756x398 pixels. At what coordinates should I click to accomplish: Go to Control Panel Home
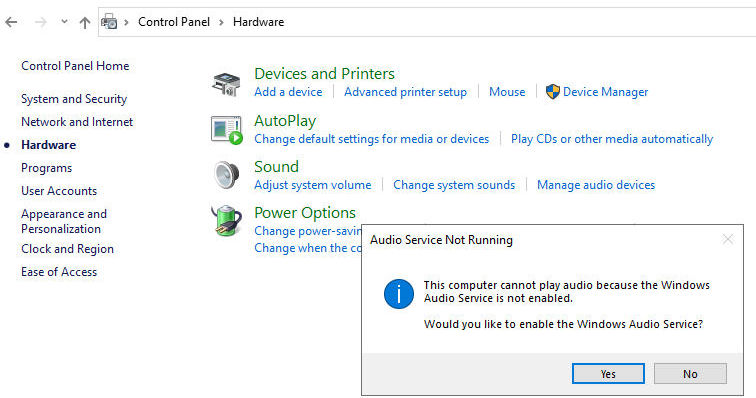pos(75,66)
